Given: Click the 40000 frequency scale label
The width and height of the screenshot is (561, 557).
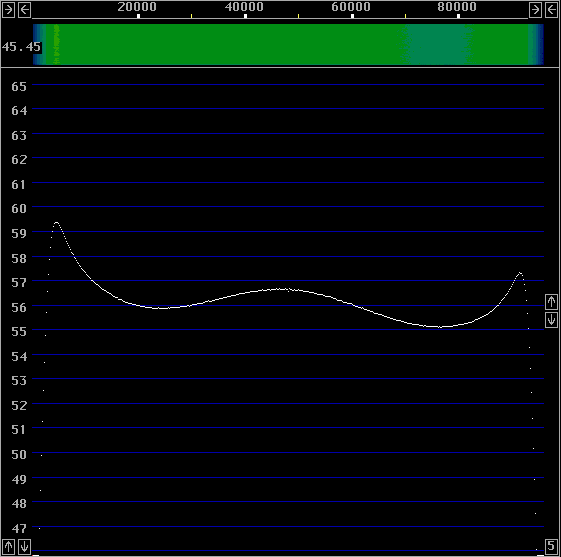Looking at the screenshot, I should pos(244,7).
